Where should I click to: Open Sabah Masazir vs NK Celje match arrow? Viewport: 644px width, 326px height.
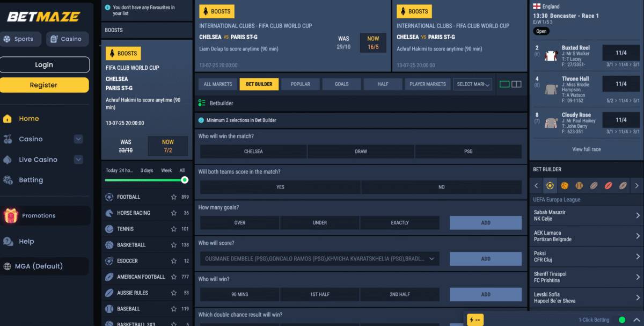pyautogui.click(x=638, y=216)
